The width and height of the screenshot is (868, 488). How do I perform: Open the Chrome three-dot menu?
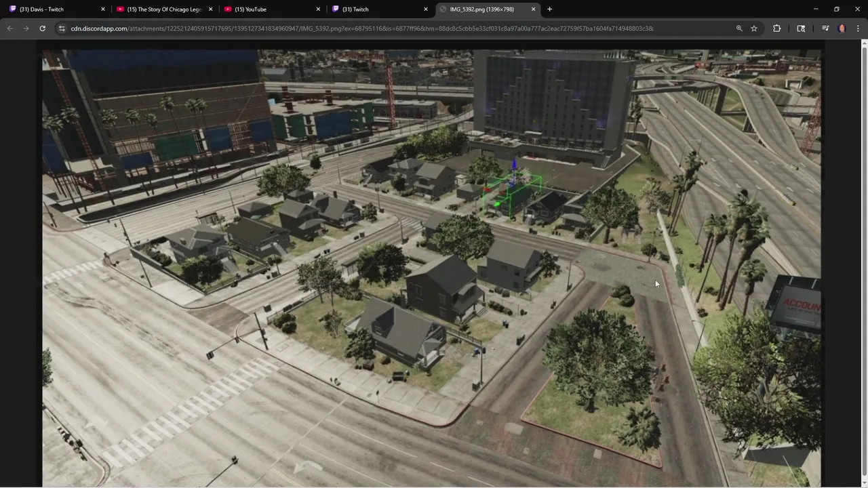click(858, 28)
